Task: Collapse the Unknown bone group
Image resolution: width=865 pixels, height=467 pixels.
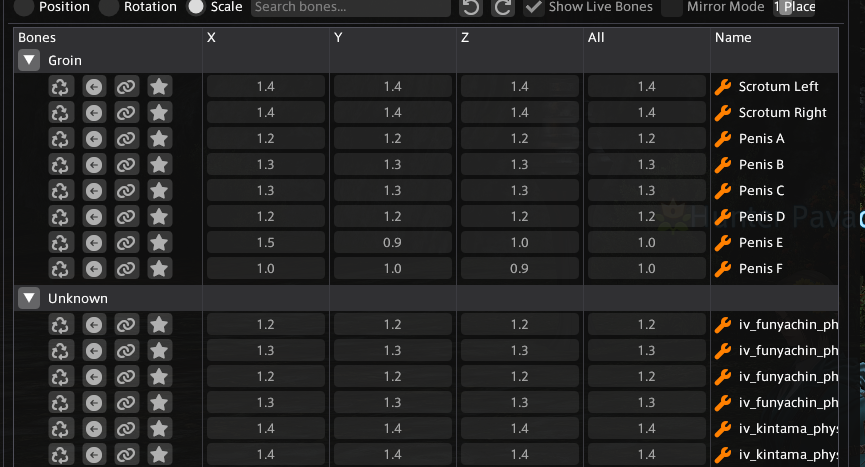Action: 29,298
